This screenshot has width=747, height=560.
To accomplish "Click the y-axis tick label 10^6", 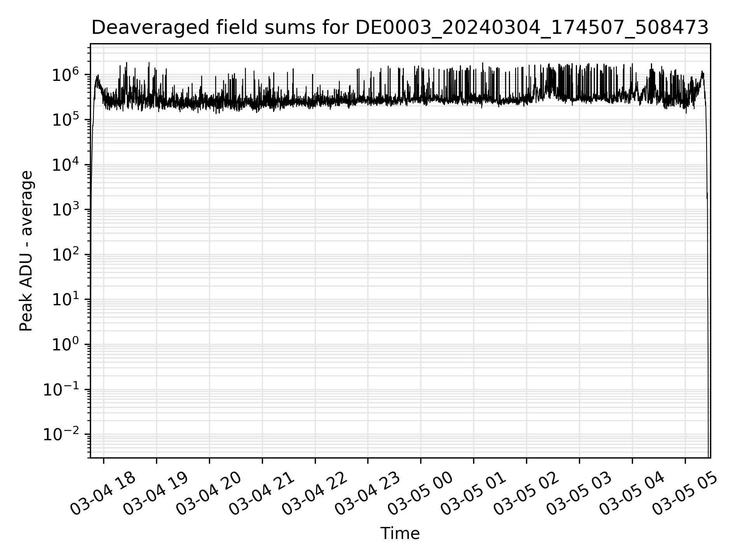I will (65, 74).
